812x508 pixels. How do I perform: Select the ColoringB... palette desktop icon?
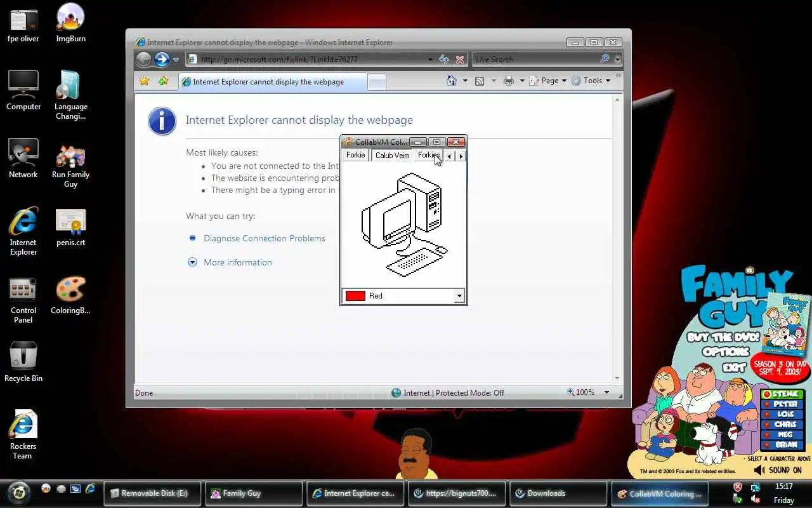[x=70, y=295]
